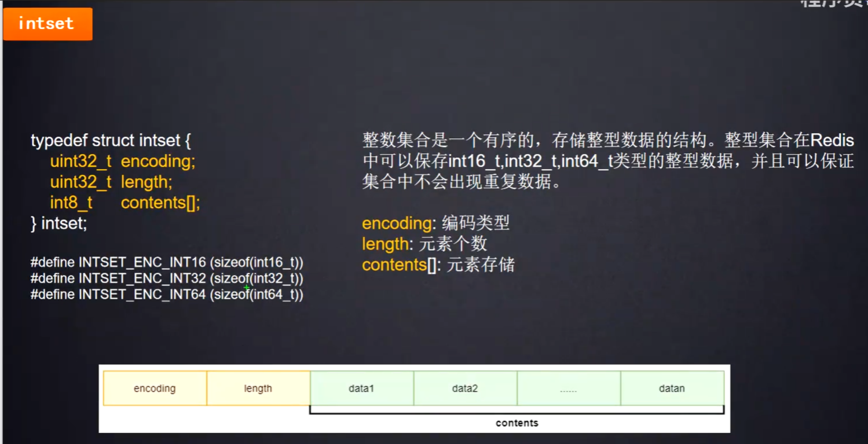
Task: Select the 'uint32_t encoding;' code line
Action: pos(123,162)
